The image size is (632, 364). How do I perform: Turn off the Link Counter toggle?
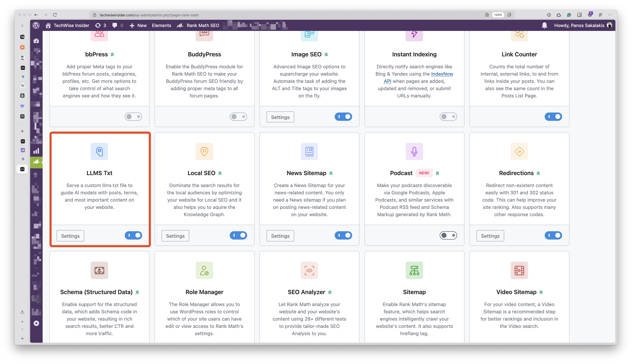553,117
